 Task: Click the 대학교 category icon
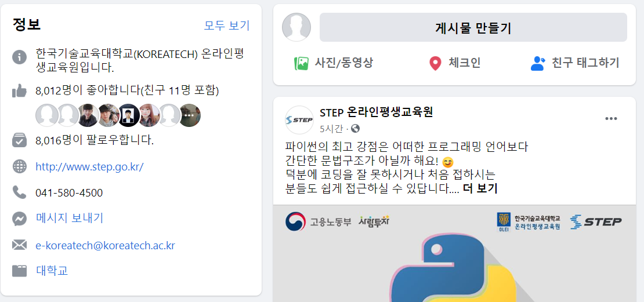pos(19,271)
